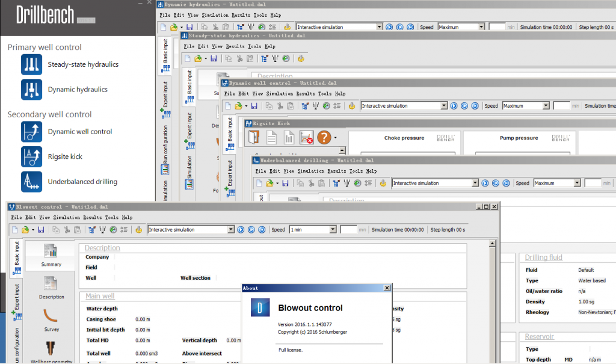Open the File menu in Blowout control
The image size is (616, 364).
(16, 217)
